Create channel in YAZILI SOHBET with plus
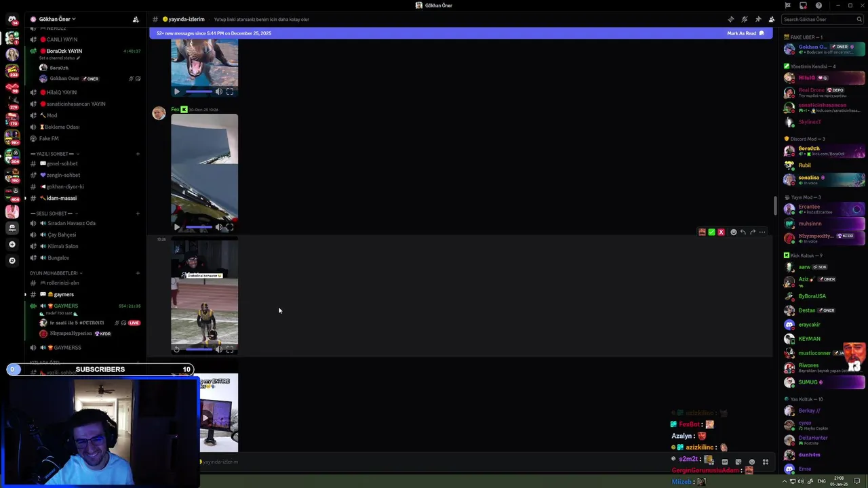Viewport: 868px width, 488px height. coord(138,154)
